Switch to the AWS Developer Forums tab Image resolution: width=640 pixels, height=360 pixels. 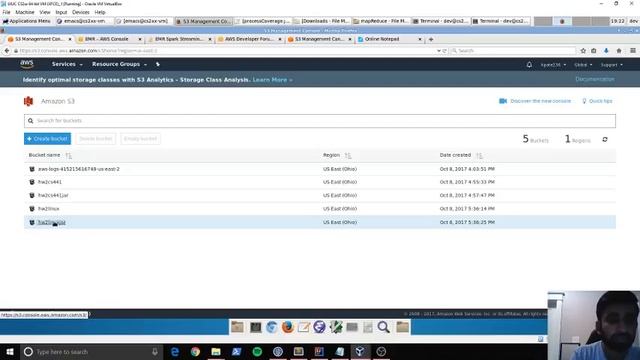click(249, 39)
